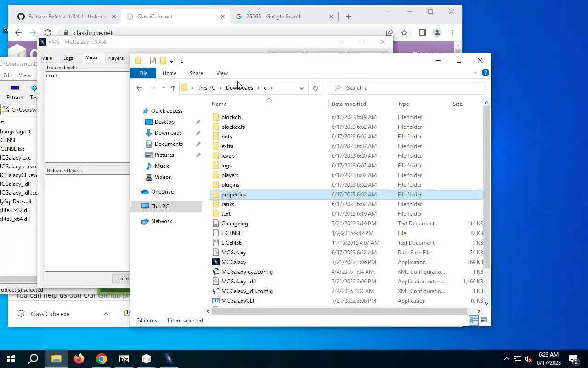Sort files by Name column

coord(269,104)
